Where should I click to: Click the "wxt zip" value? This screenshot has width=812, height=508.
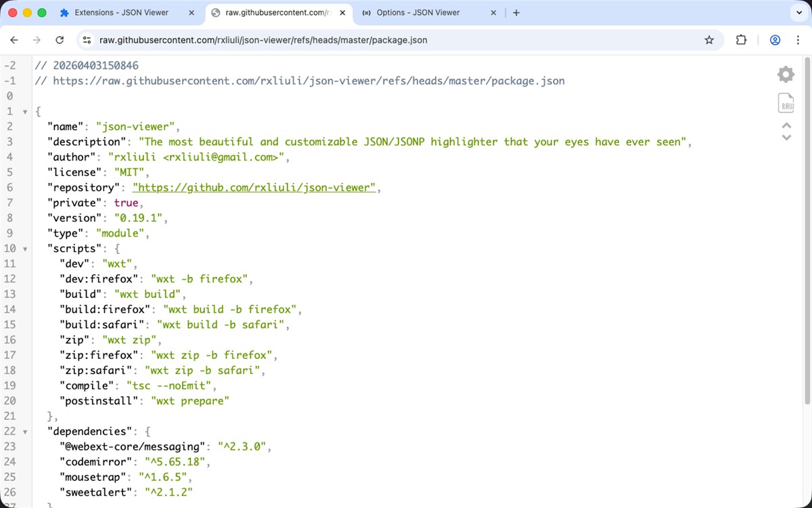click(x=130, y=340)
